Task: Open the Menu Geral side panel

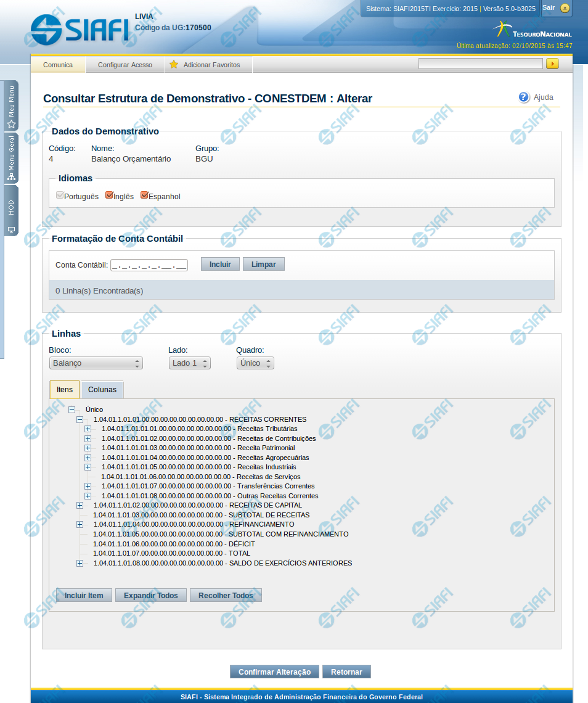Action: pyautogui.click(x=11, y=158)
